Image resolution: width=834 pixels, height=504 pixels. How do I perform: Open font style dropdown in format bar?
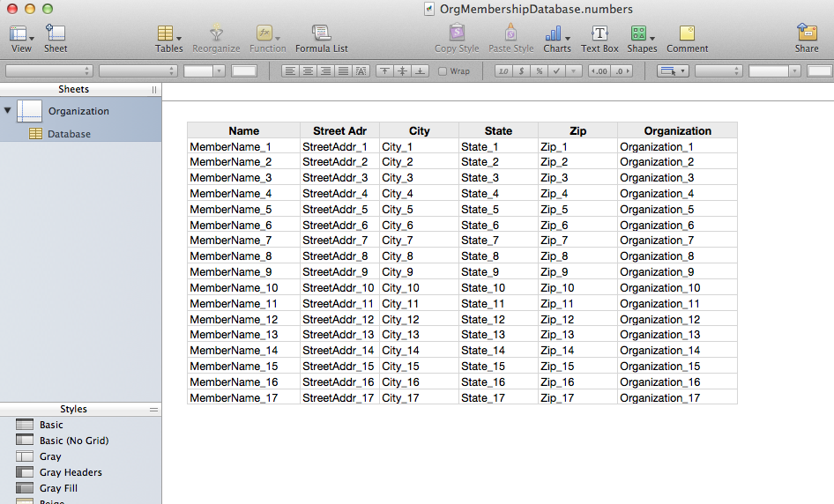(x=138, y=70)
